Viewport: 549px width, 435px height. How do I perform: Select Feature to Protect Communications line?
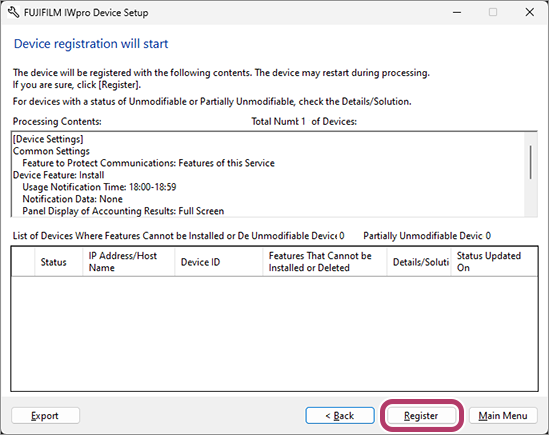point(148,163)
